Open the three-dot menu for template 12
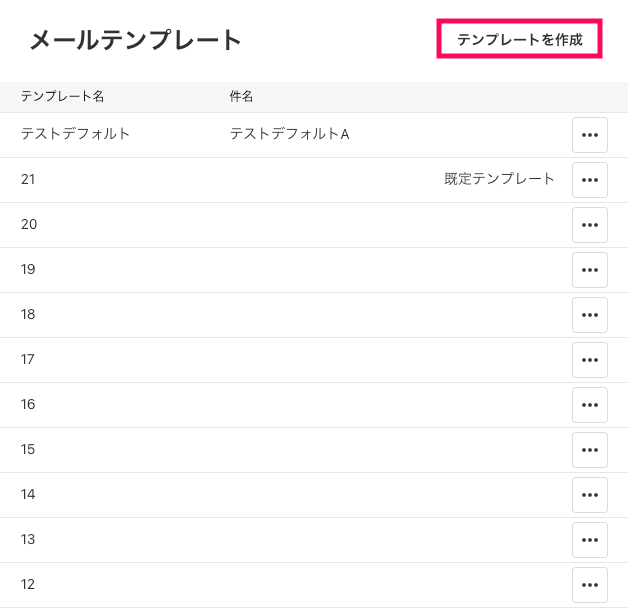This screenshot has height=609, width=628. [589, 585]
